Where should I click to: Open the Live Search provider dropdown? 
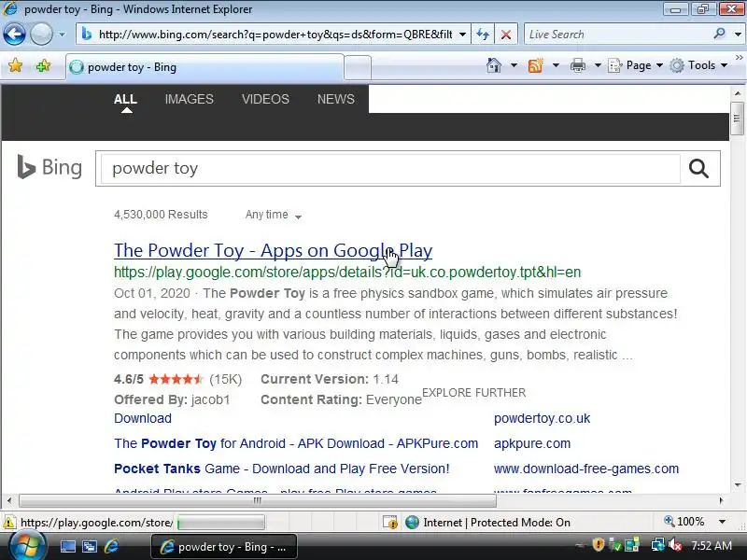point(738,35)
